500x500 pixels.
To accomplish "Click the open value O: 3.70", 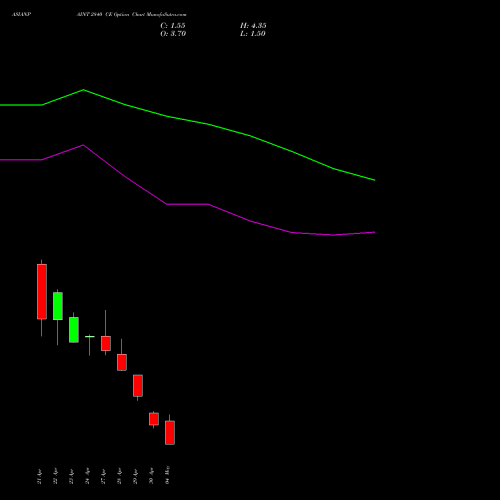I will pos(173,34).
